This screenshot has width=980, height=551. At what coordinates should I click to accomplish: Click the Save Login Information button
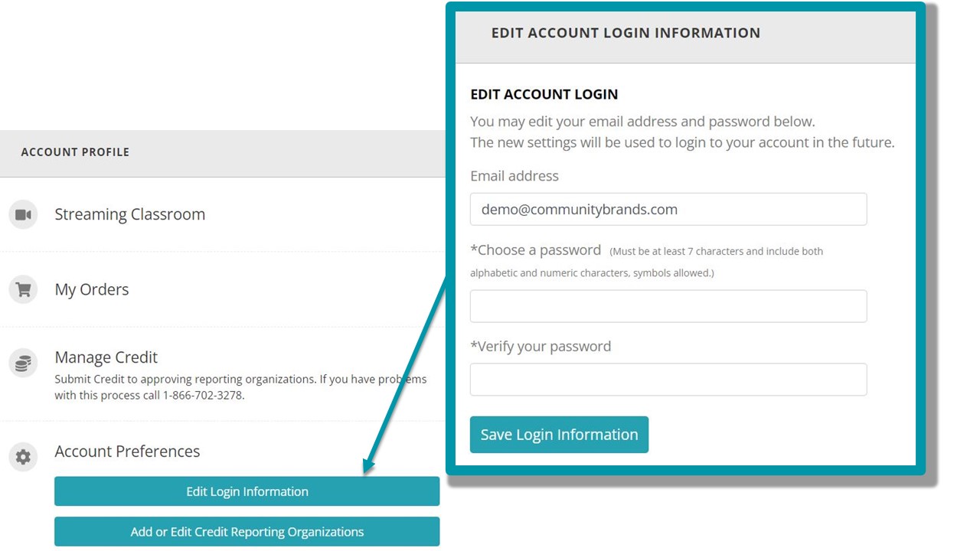click(559, 435)
